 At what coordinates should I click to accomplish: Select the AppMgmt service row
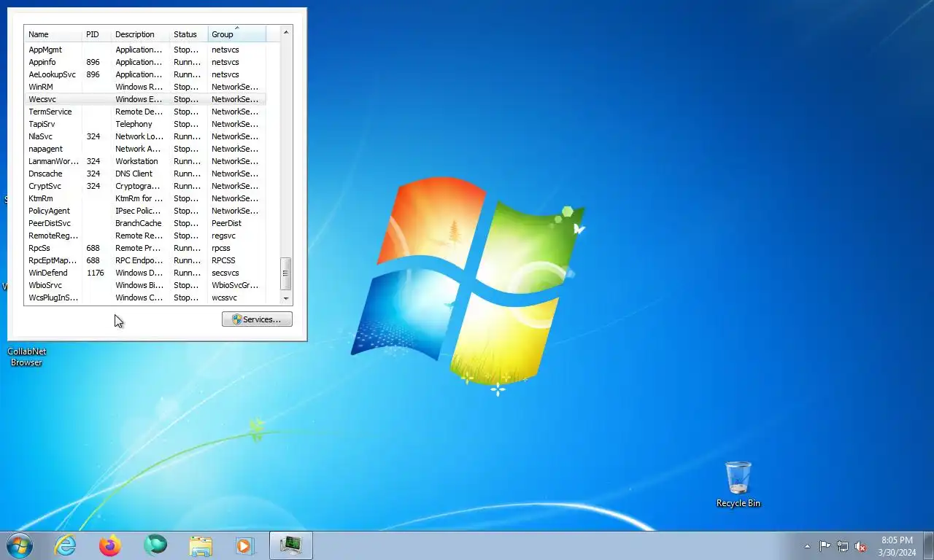pyautogui.click(x=145, y=50)
